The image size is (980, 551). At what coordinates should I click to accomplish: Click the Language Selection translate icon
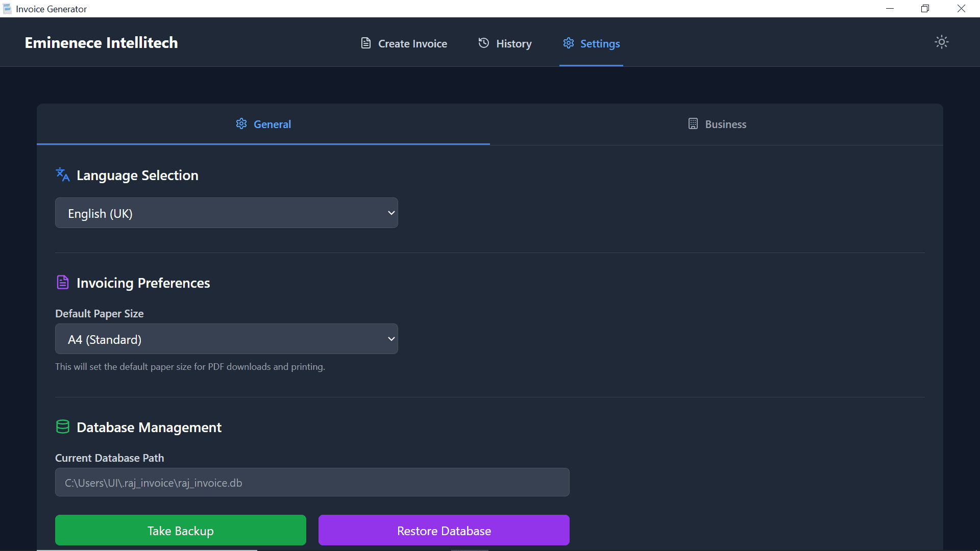[x=62, y=174]
